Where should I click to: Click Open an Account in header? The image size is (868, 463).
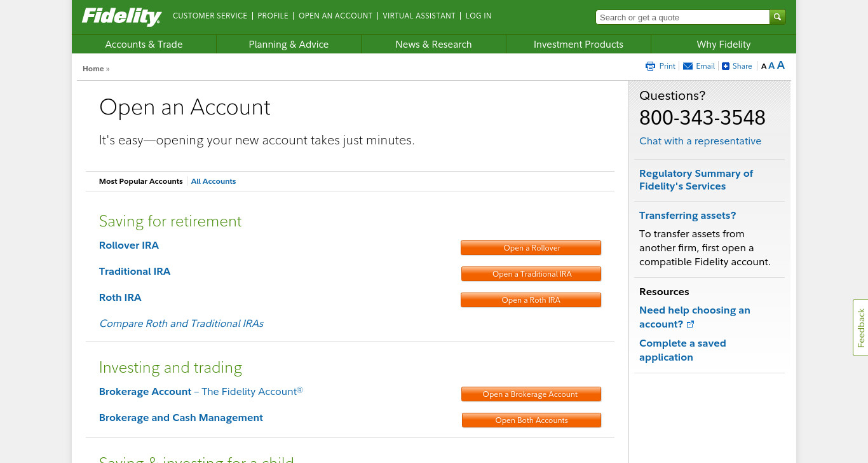coord(336,16)
